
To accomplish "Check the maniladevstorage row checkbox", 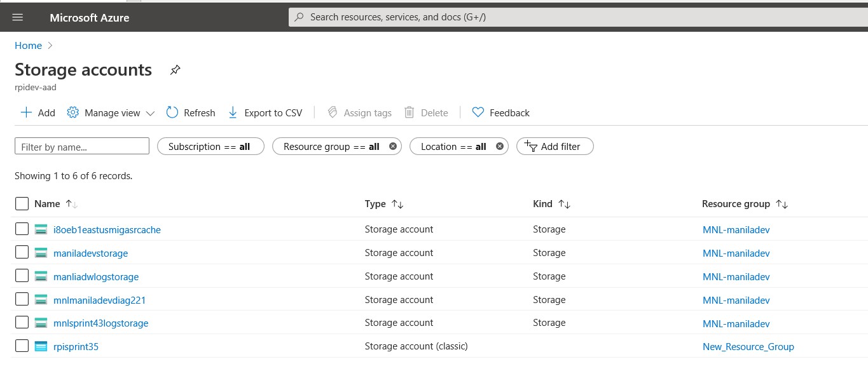I will coord(22,252).
